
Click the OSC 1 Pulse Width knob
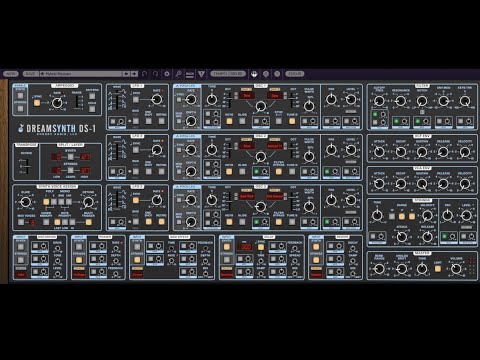coord(309,106)
